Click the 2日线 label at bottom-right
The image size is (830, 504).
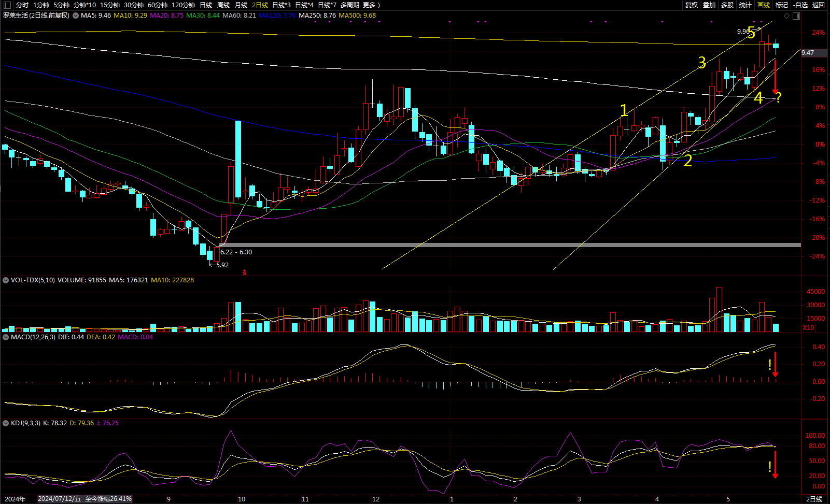[814, 499]
